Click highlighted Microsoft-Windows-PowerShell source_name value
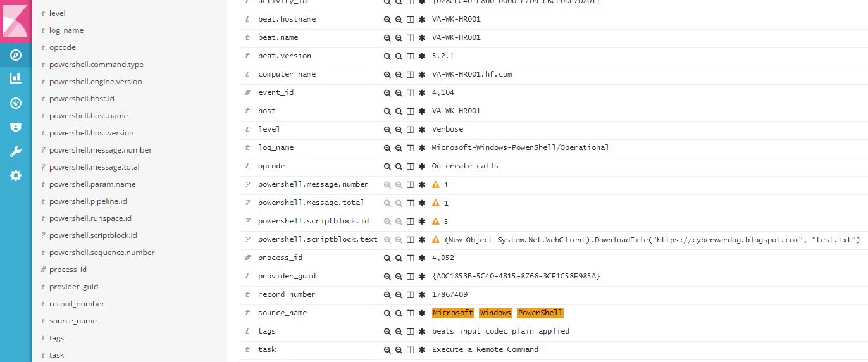 point(497,313)
